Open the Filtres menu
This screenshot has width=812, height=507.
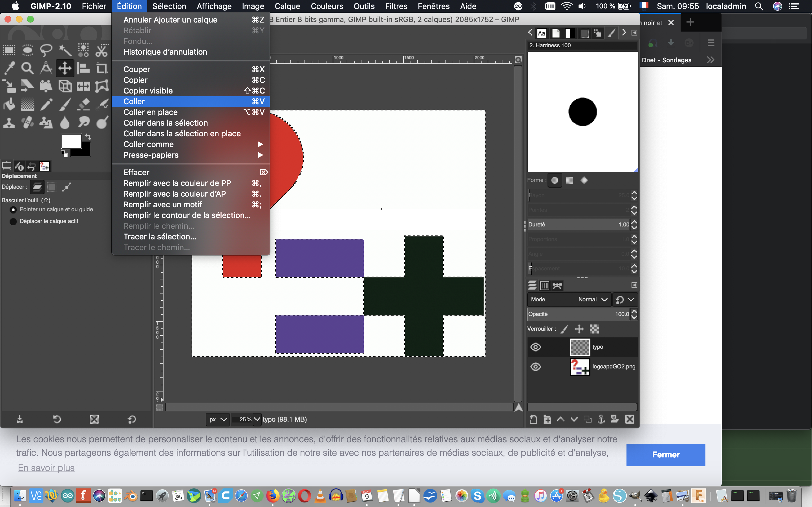(396, 6)
